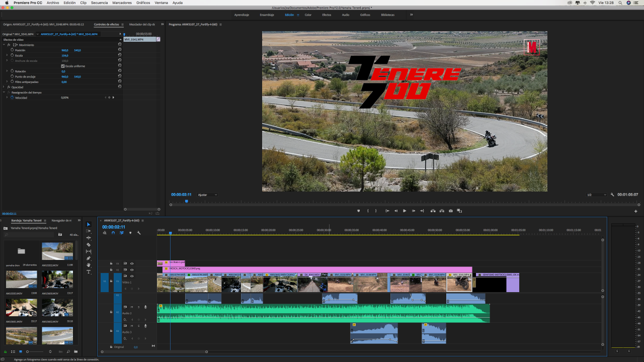Screen dimensions: 644x362
Task: Open the 1/2 playback resolution dropdown
Action: point(597,195)
